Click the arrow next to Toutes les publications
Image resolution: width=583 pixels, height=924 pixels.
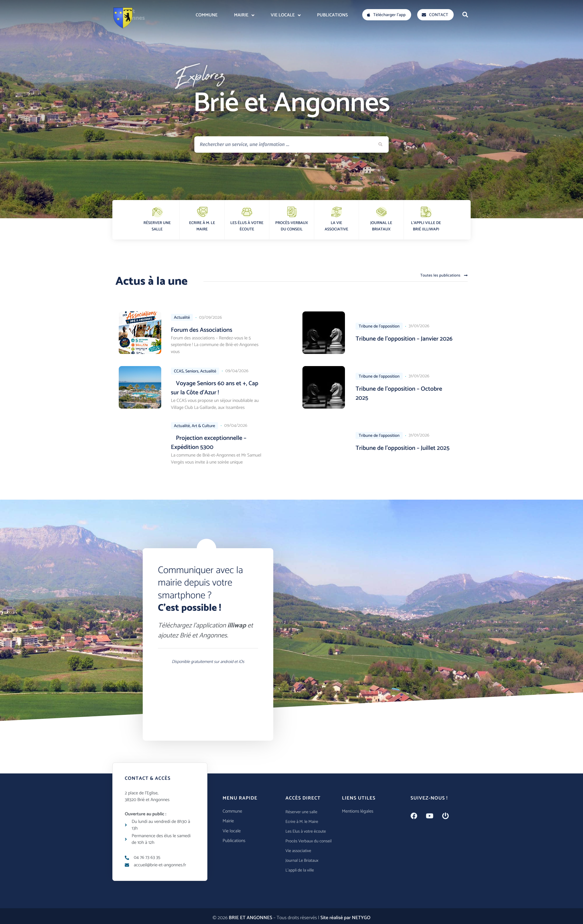pos(465,275)
